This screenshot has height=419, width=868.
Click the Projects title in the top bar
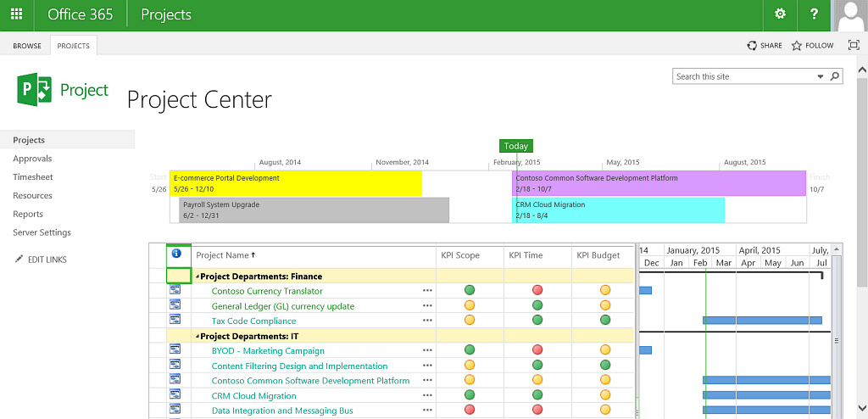166,14
